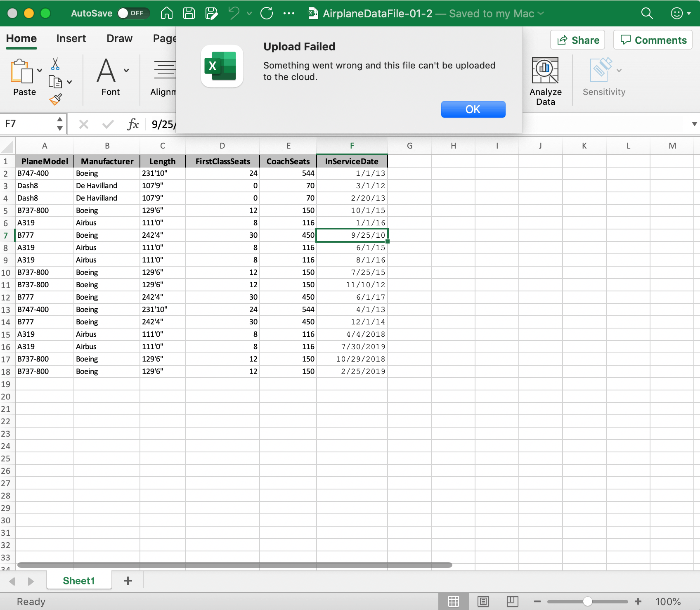Switch to Page Layout view in status bar

click(482, 601)
